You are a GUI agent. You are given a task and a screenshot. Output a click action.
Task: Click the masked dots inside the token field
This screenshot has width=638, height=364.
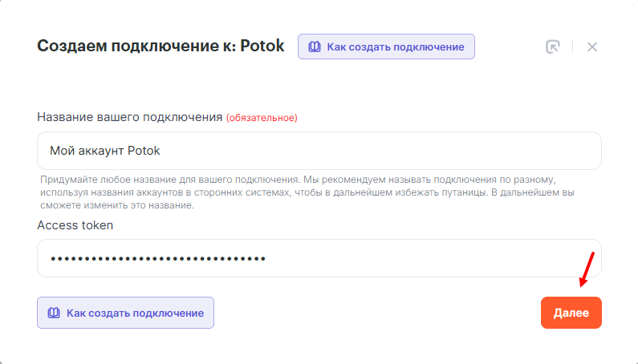tap(158, 258)
